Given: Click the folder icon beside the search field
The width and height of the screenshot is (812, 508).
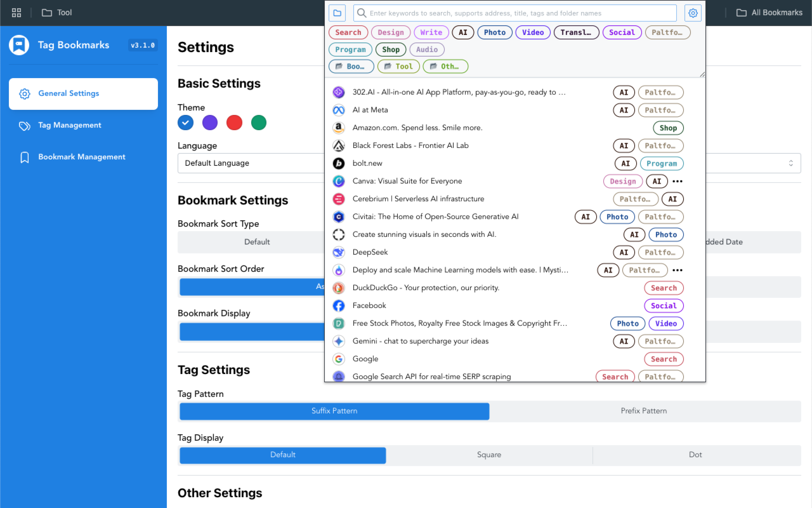Looking at the screenshot, I should click(337, 13).
